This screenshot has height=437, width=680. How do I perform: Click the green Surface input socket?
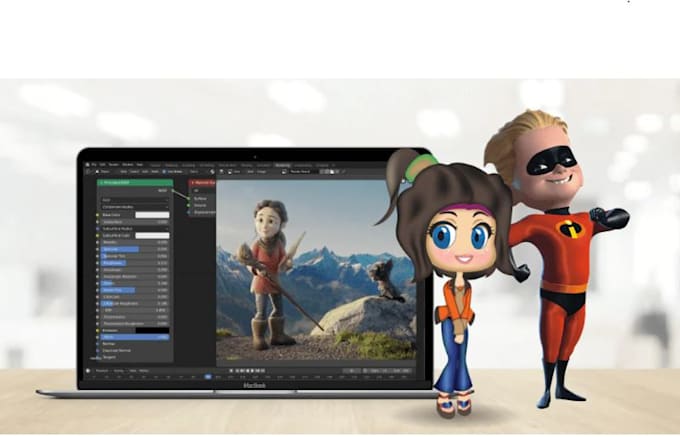point(188,199)
